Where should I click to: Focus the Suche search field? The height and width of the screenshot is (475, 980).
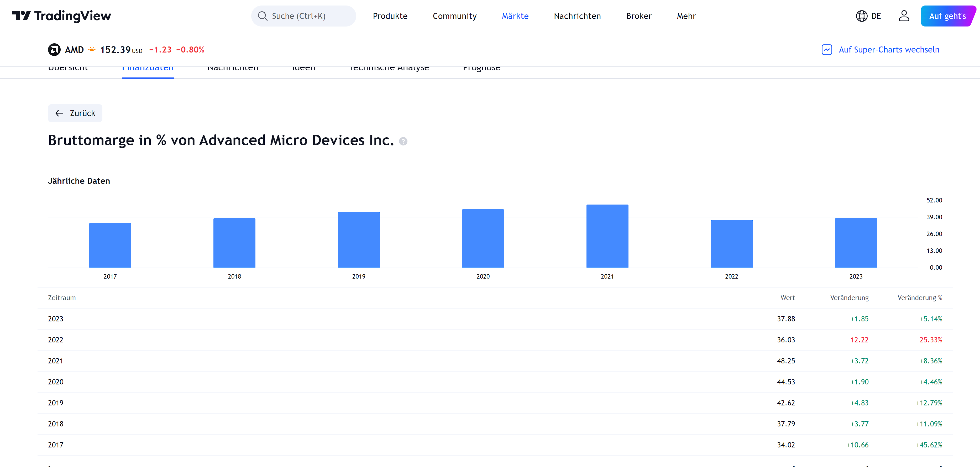tap(304, 16)
